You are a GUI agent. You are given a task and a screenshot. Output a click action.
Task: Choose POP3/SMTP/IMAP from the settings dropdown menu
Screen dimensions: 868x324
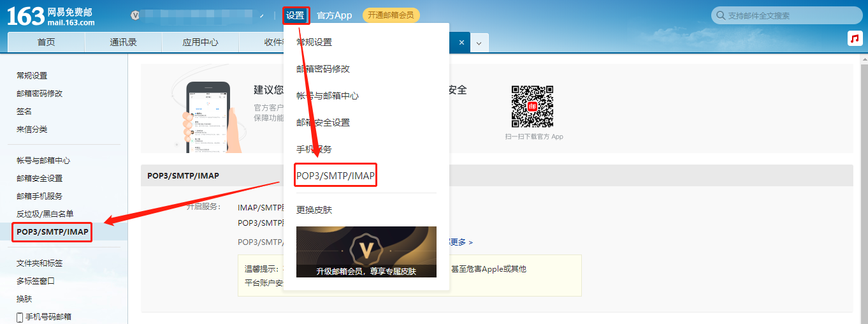336,175
